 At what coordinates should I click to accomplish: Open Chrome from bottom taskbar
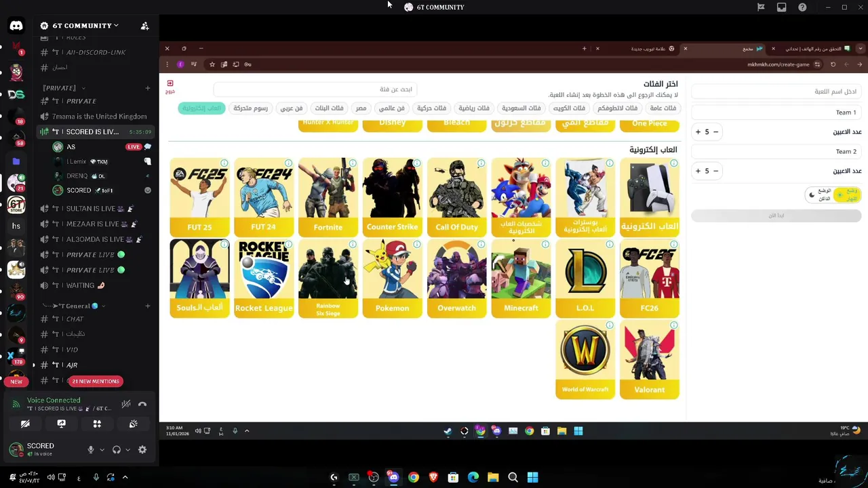coord(414,478)
